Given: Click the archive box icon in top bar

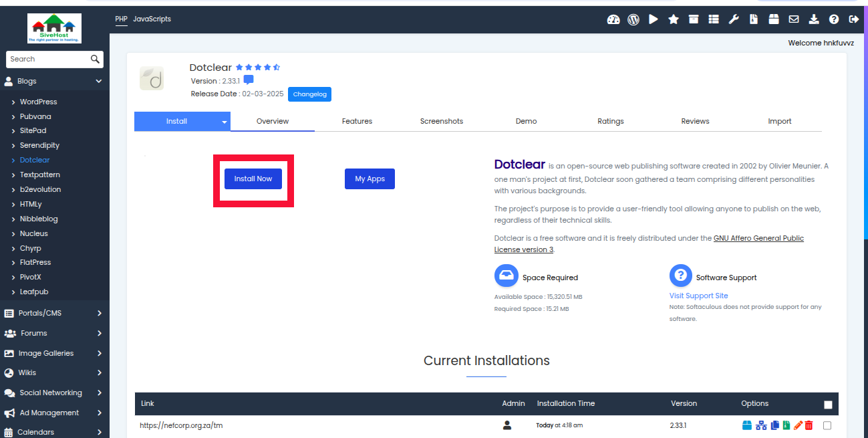Looking at the screenshot, I should pyautogui.click(x=694, y=19).
